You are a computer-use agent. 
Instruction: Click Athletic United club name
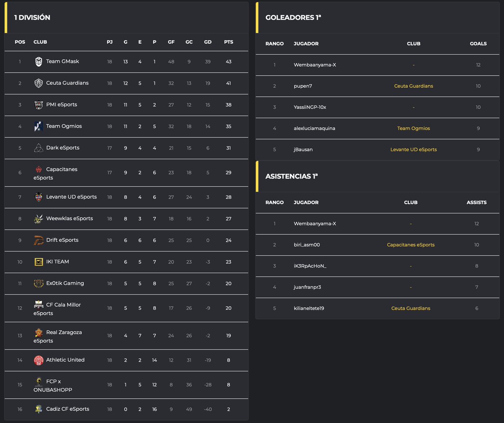65,360
